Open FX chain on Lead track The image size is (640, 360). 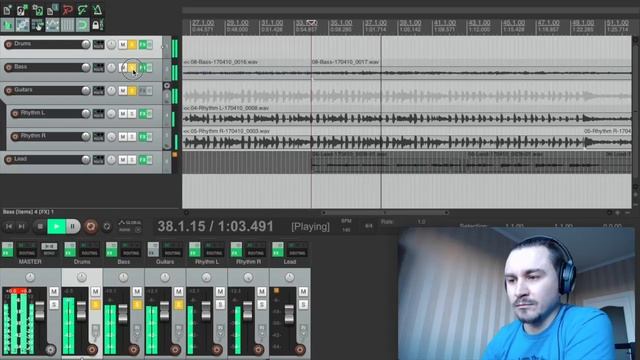tap(143, 160)
